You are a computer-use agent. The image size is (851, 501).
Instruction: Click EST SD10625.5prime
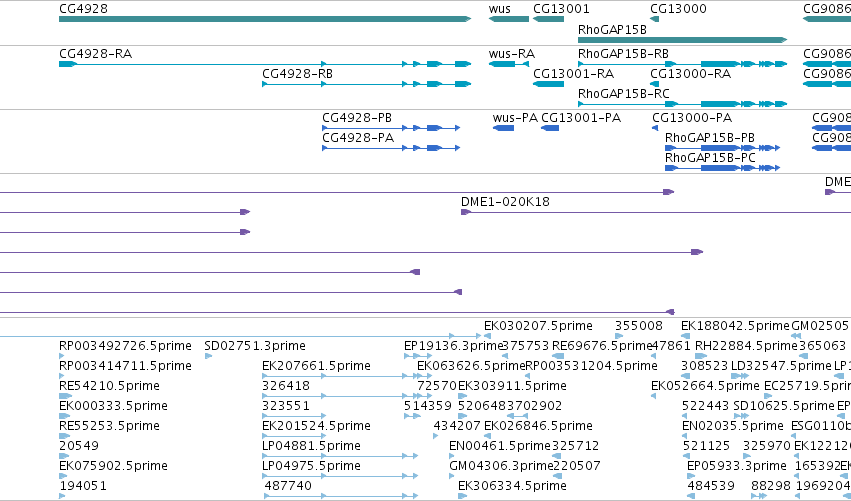coord(784,406)
